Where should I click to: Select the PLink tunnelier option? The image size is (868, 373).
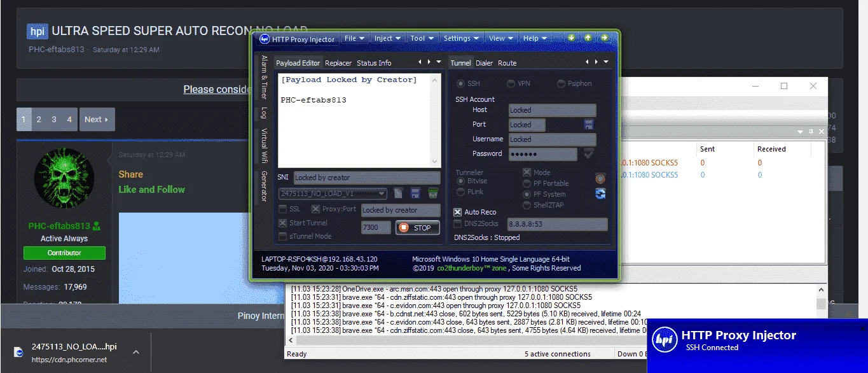(461, 192)
